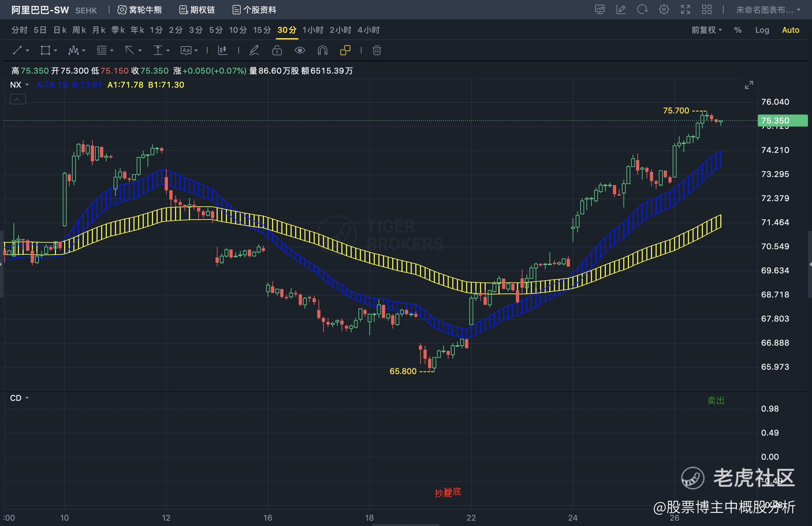
Task: Click the 65.800 low price marker
Action: (403, 371)
